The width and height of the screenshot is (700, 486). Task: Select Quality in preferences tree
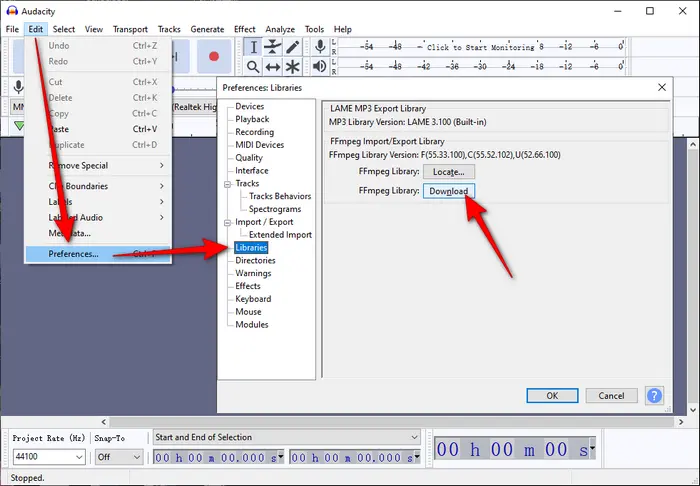coord(249,158)
